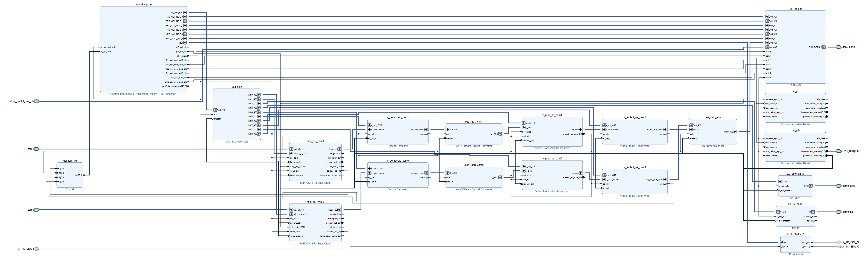Viewport: 868px width, 259px height.
Task: Expand s_axi_ctrl interface on v_proc_ss_cam1
Action: (x=524, y=123)
